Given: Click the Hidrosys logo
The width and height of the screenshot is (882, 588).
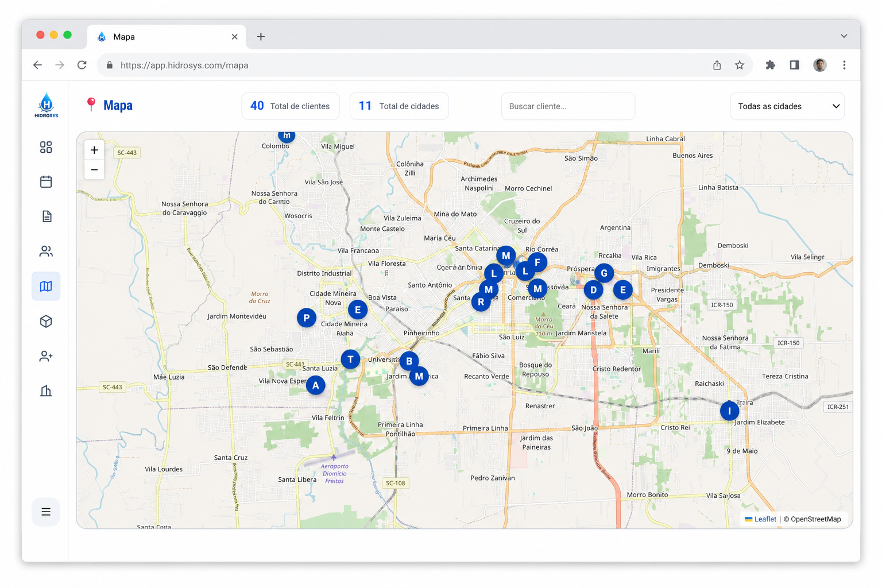Looking at the screenshot, I should click(x=46, y=106).
